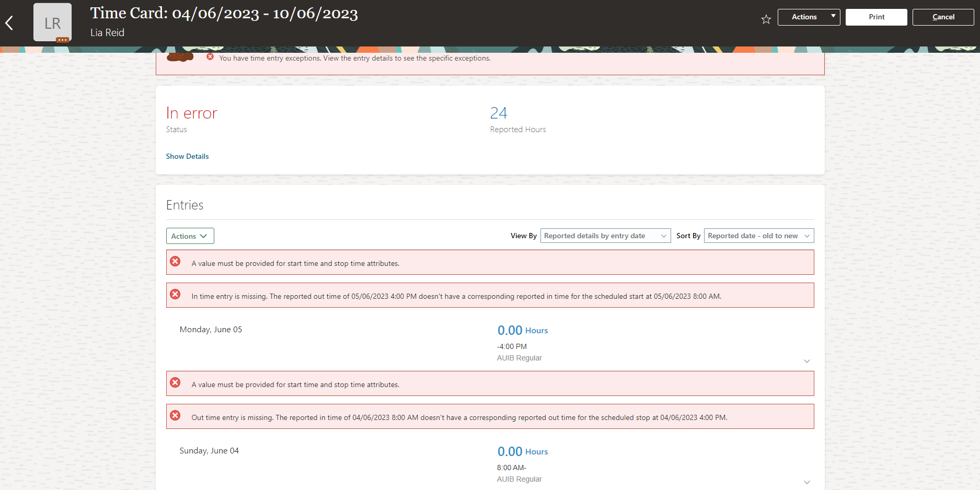Show Details for the In error status
The image size is (980, 490).
(187, 156)
